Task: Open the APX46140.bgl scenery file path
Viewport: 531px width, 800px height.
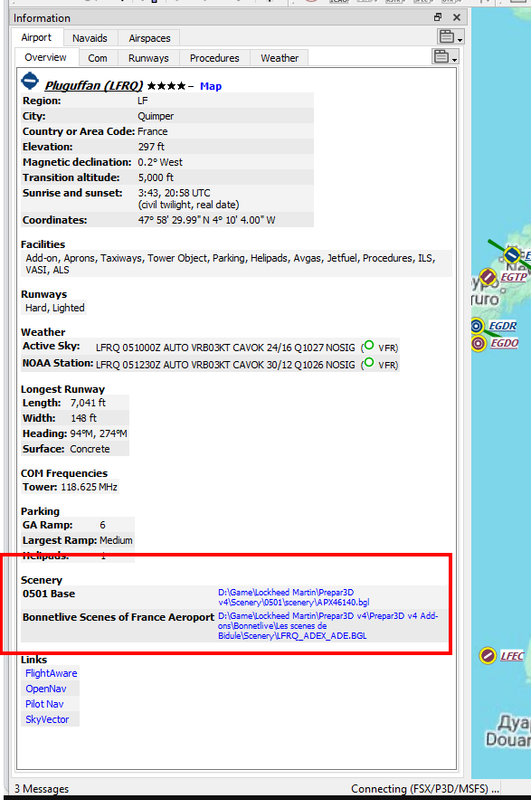Action: (294, 597)
